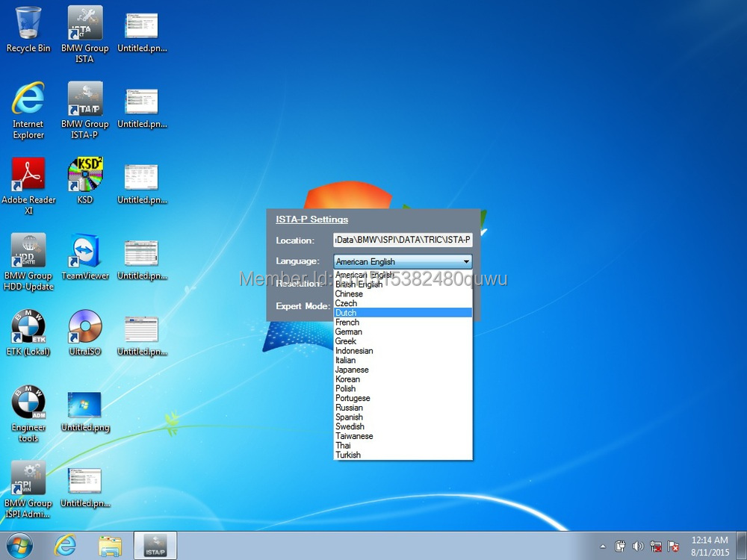Click the Location path input field
Image resolution: width=747 pixels, height=560 pixels.
(x=403, y=240)
